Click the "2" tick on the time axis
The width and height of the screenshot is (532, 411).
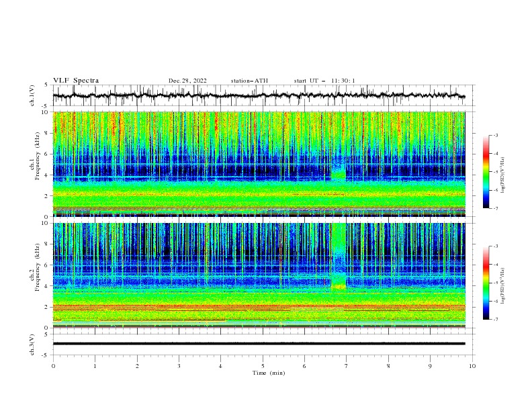tap(137, 367)
